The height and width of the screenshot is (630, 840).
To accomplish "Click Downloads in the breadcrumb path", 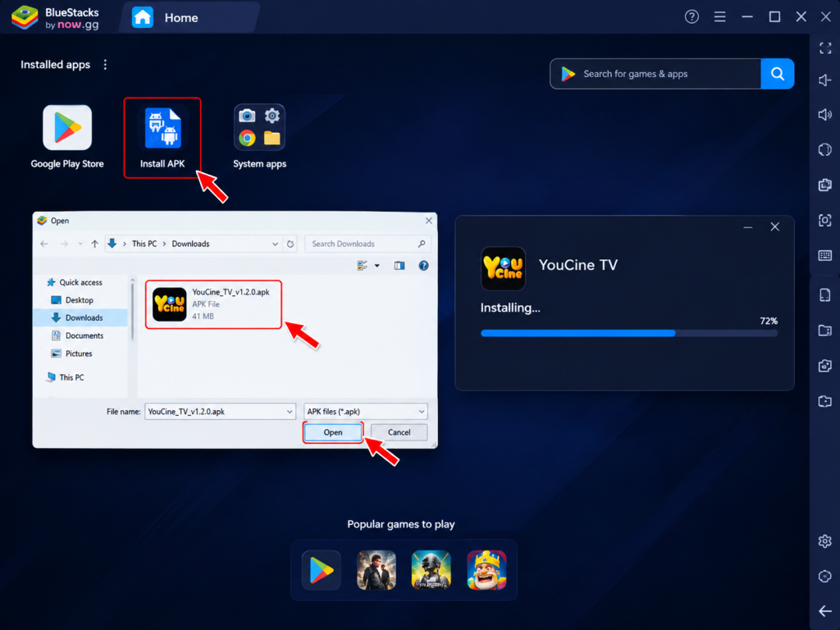I will (x=190, y=244).
